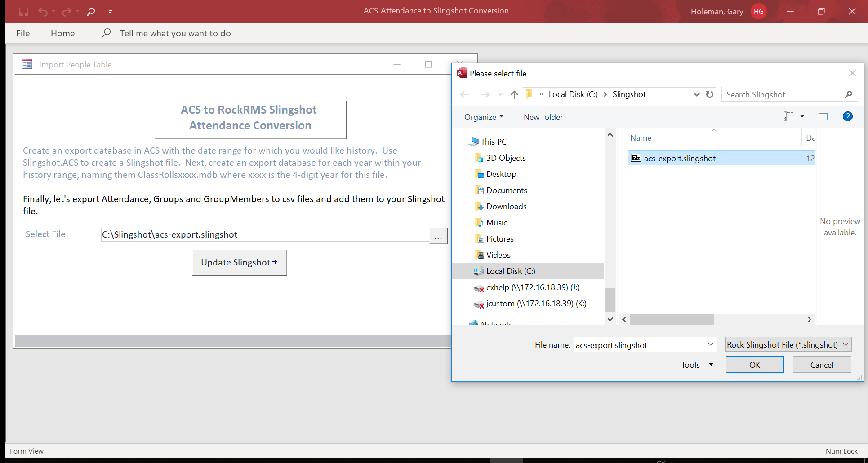
Task: Click the Import People Table form icon
Action: (x=27, y=64)
